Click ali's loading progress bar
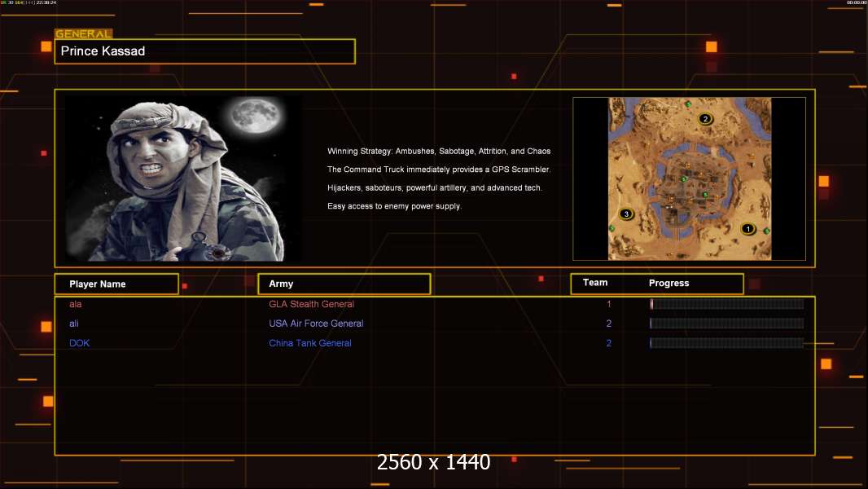 (x=727, y=323)
